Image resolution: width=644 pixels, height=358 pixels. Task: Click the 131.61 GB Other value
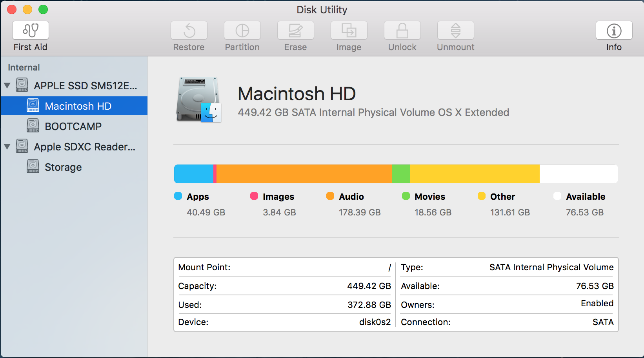(x=510, y=212)
